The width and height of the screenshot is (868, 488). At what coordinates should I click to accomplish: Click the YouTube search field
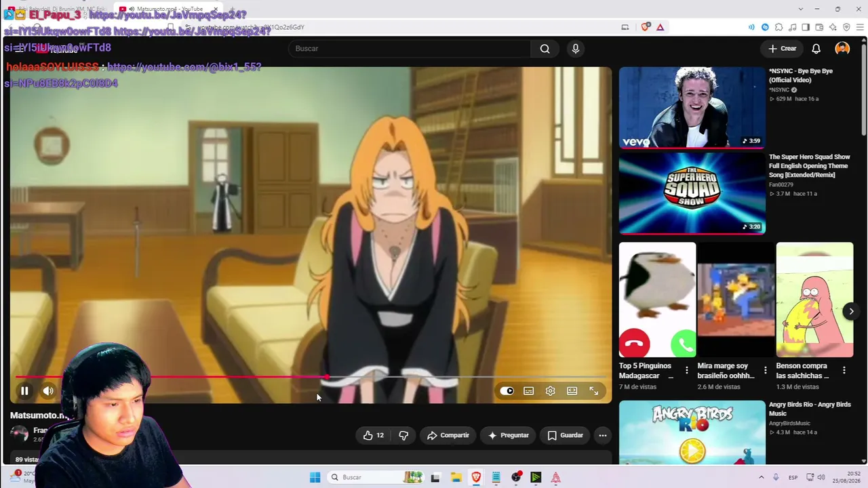pyautogui.click(x=410, y=49)
